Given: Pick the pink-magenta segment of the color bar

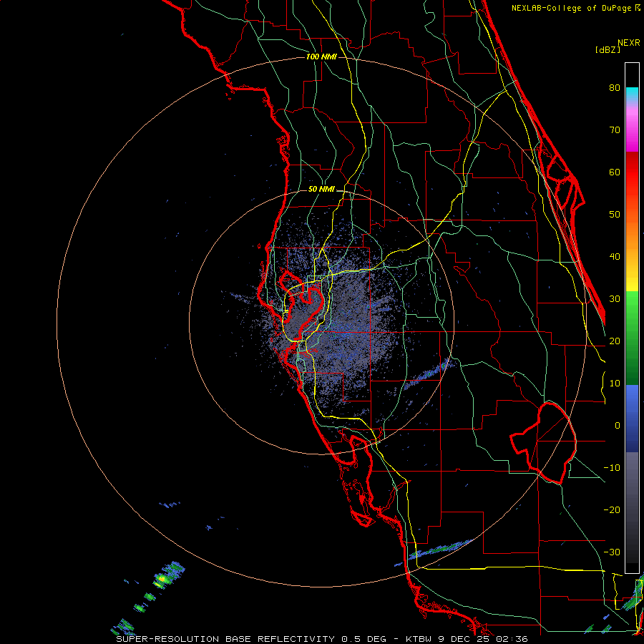Looking at the screenshot, I should 632,130.
